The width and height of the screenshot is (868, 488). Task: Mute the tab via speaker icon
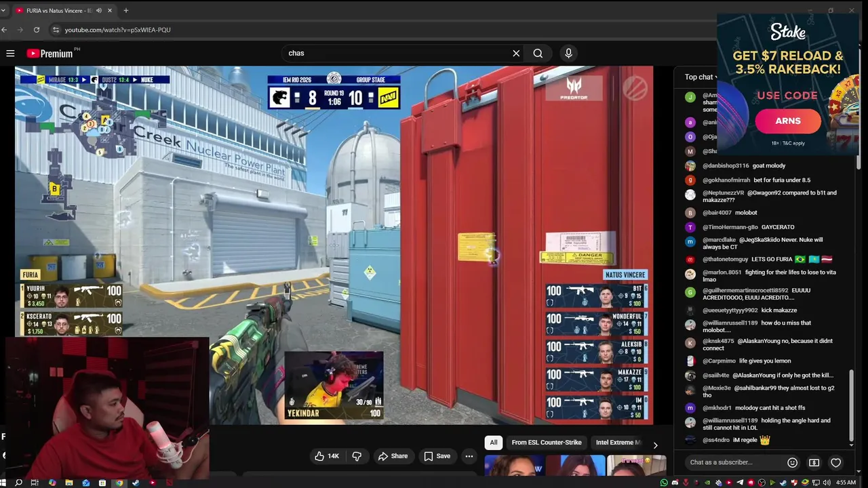tap(99, 10)
